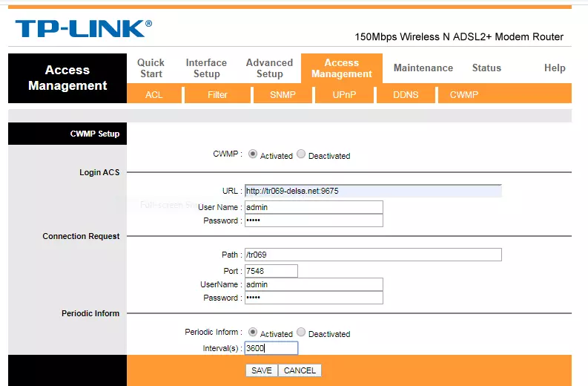Click the Login ACS User Name field
Viewport: 588px width, 386px height.
[x=314, y=207]
